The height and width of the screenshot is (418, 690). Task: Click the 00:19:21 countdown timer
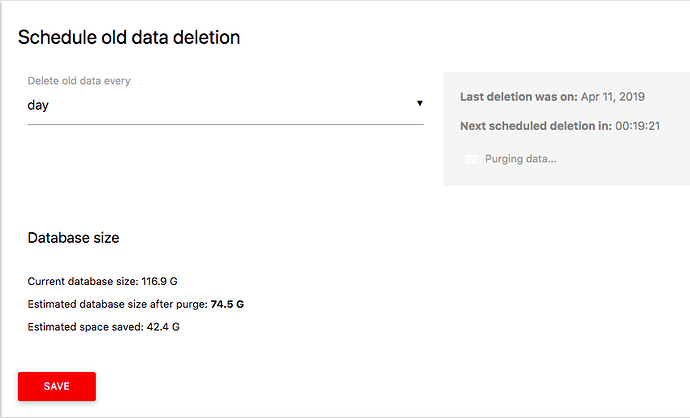(x=638, y=126)
